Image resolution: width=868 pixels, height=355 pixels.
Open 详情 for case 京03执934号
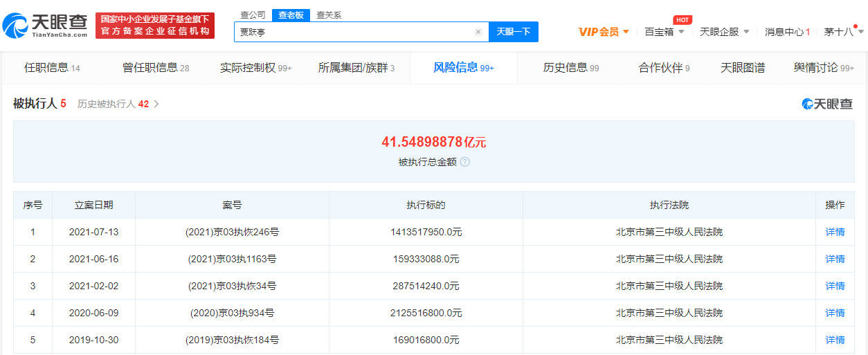pyautogui.click(x=835, y=313)
